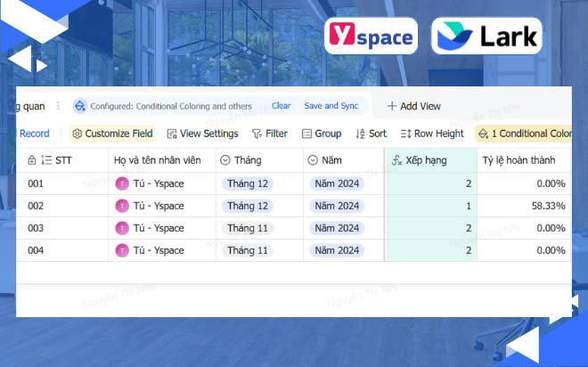Open the Customize Field settings

pos(112,134)
